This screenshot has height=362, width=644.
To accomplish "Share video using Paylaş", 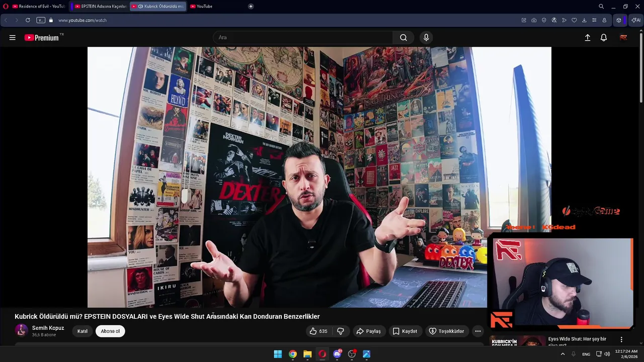I will [x=368, y=331].
